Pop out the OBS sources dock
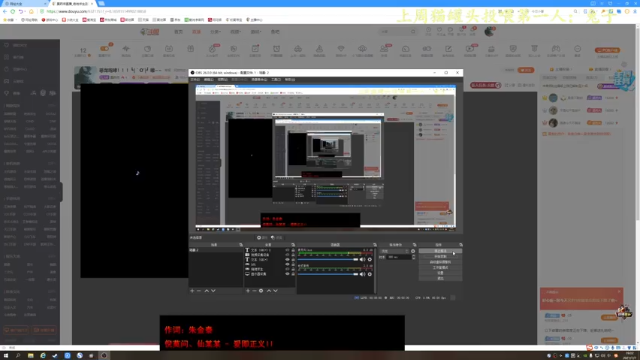The height and width of the screenshot is (360, 640). click(293, 244)
